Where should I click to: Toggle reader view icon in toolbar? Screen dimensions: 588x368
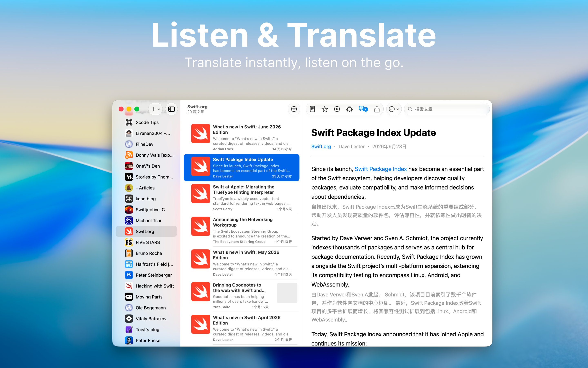click(312, 109)
